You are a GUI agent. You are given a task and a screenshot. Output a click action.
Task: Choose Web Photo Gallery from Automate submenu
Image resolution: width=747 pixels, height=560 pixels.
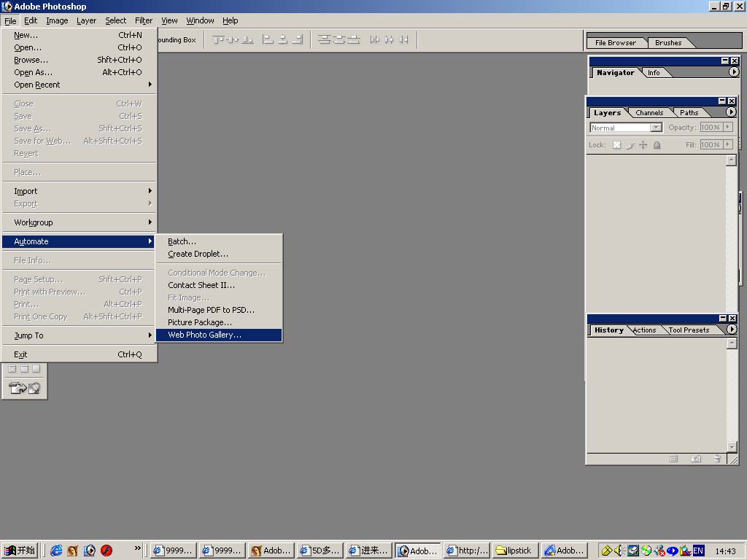click(219, 335)
